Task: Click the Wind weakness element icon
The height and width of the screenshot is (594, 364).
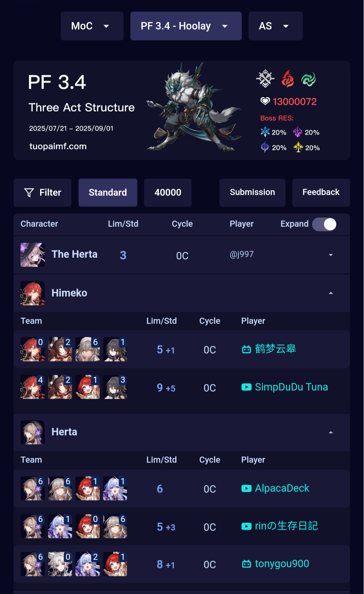Action: click(x=308, y=79)
